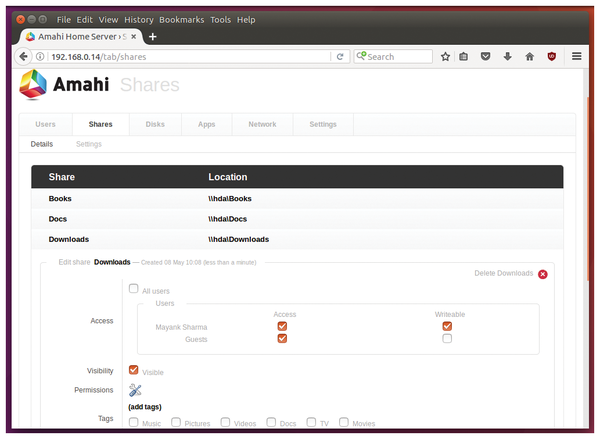Check the Movies tag checkbox

pos(344,422)
